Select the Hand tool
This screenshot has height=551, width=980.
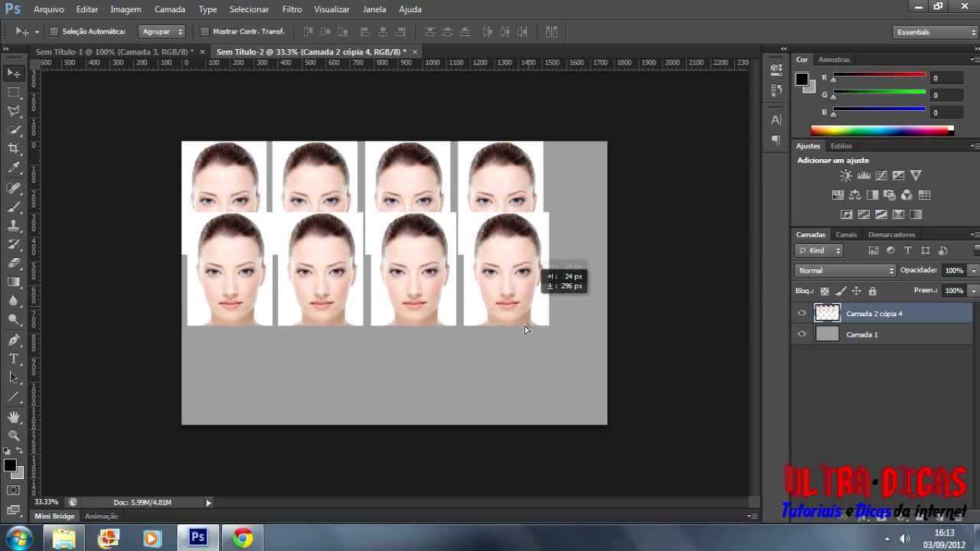[14, 416]
